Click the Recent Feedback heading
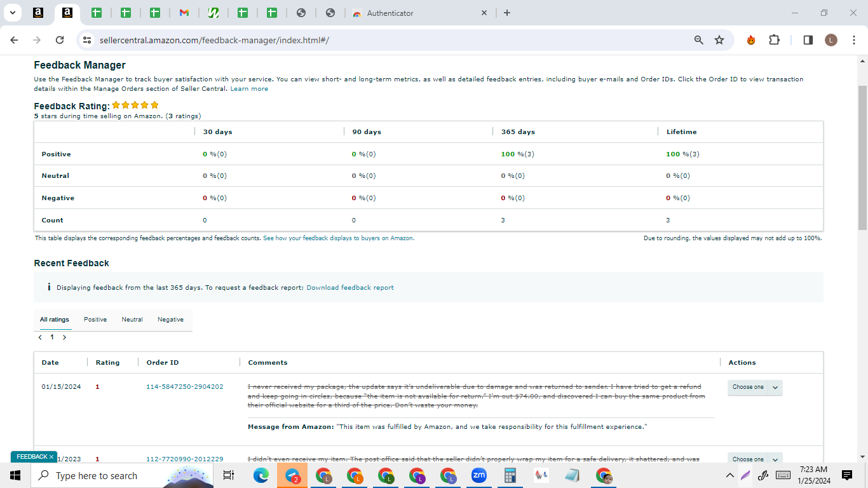 point(71,263)
